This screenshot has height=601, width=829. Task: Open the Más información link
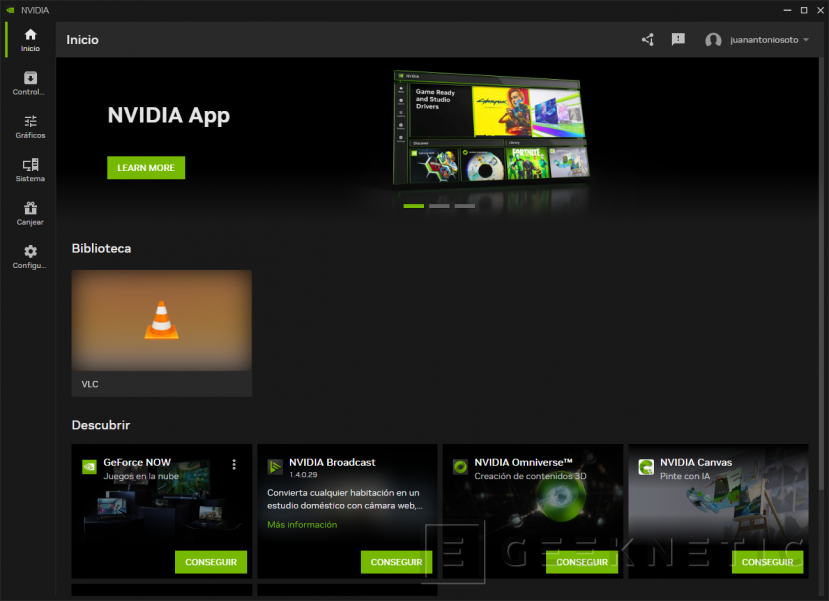click(302, 524)
